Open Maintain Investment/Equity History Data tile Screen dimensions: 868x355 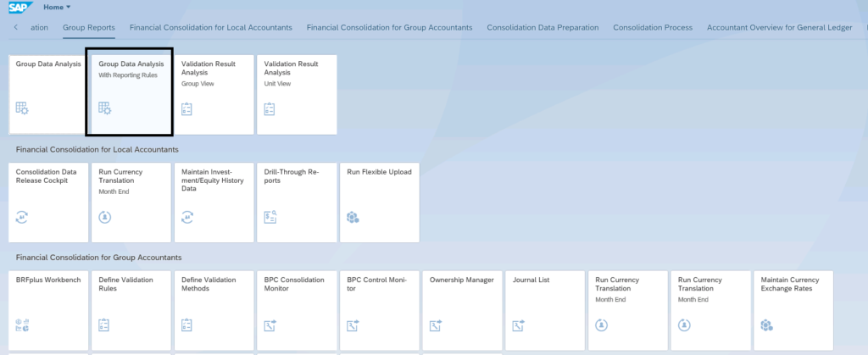214,202
